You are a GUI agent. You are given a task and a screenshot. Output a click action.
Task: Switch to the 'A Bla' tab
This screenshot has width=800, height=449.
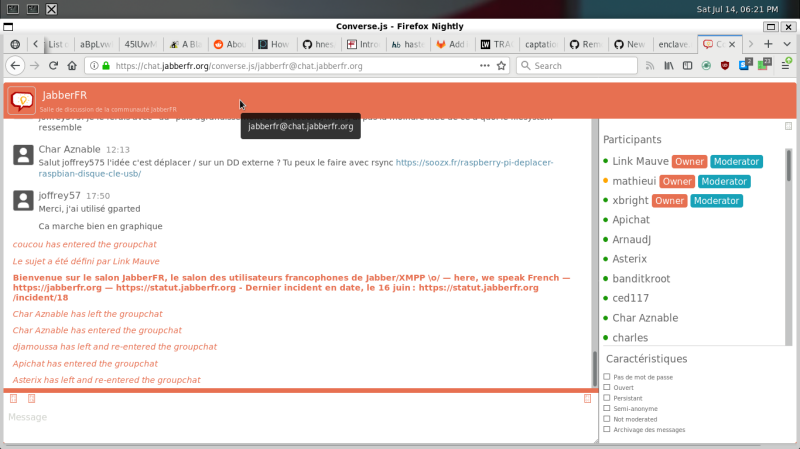coord(186,44)
